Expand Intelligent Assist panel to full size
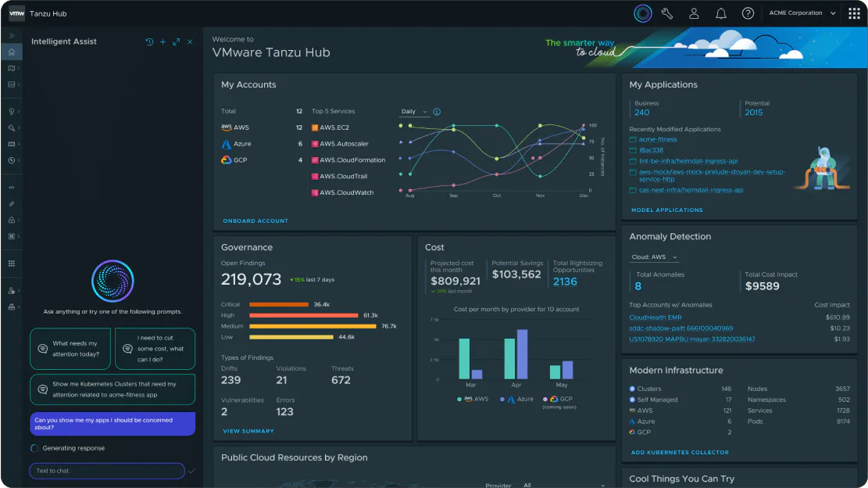Screen dimensions: 868x488 (176, 42)
